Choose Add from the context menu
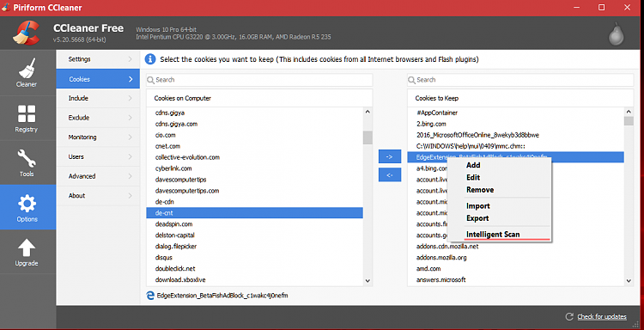The width and height of the screenshot is (644, 330). point(473,165)
